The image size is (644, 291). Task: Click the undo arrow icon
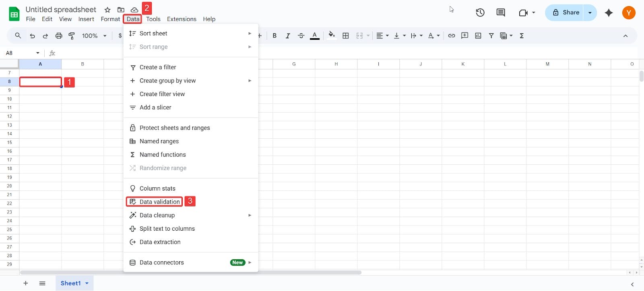click(x=32, y=36)
